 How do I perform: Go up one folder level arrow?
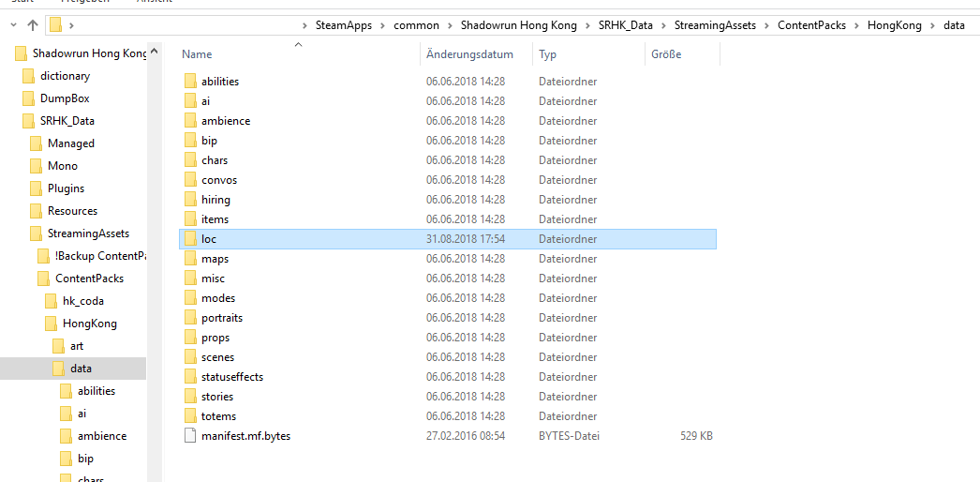pyautogui.click(x=33, y=25)
